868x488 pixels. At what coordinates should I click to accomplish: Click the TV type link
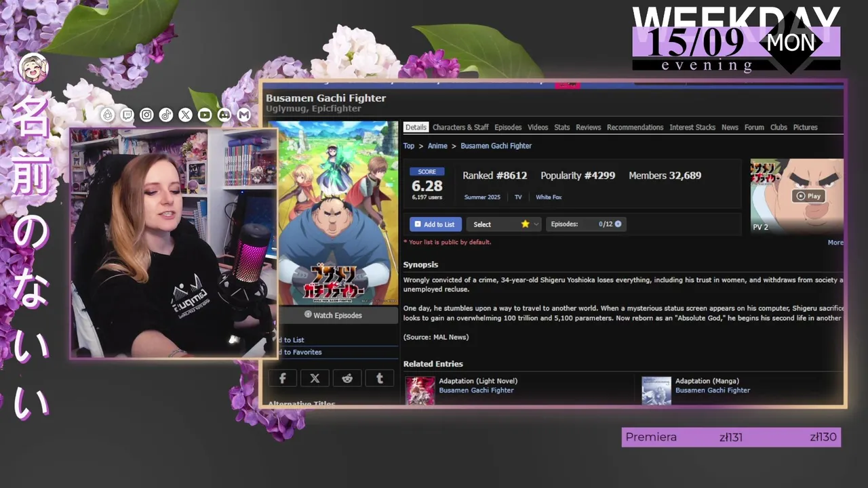[518, 197]
